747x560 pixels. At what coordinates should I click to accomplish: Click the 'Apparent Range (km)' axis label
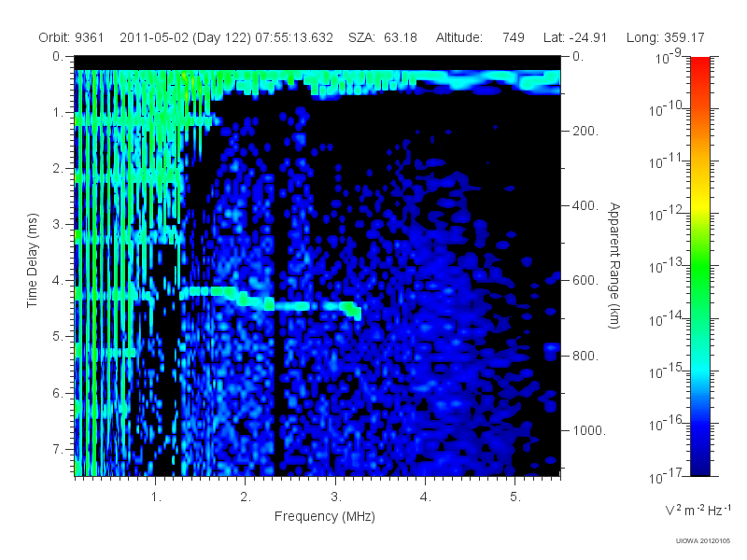[614, 265]
